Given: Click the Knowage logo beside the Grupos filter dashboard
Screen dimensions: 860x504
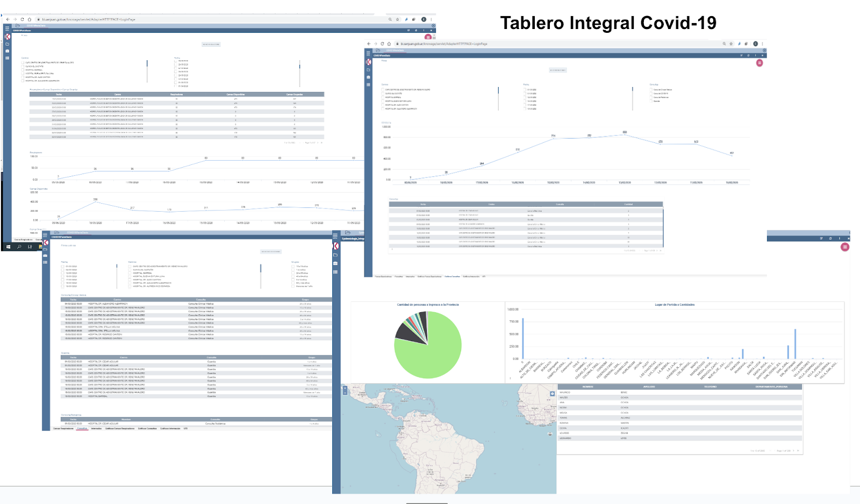Looking at the screenshot, I should (46, 243).
